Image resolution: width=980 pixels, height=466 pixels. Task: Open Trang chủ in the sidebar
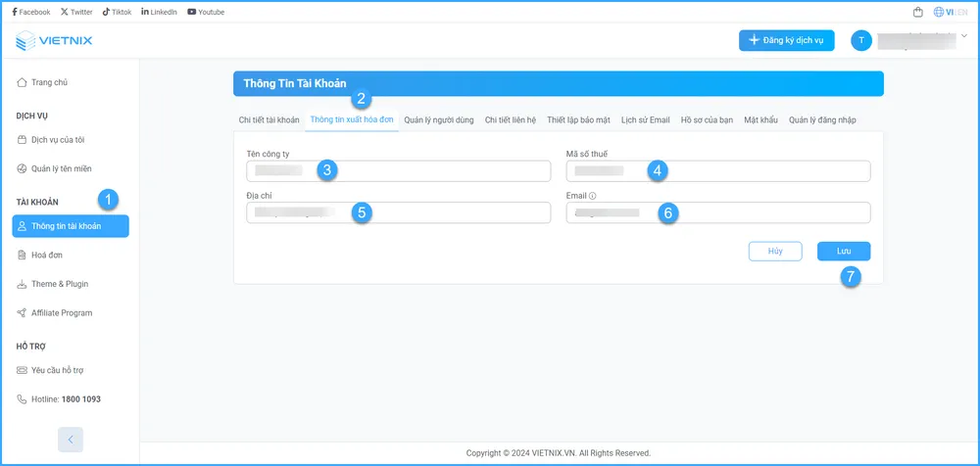49,82
